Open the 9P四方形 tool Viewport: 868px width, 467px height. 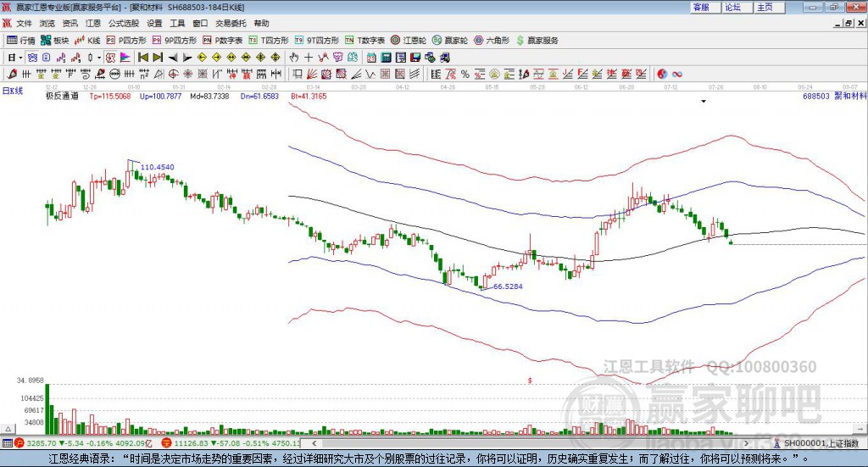point(175,41)
